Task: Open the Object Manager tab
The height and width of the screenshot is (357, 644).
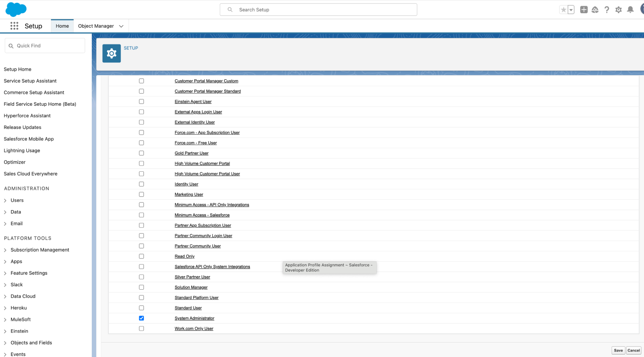Action: (96, 26)
